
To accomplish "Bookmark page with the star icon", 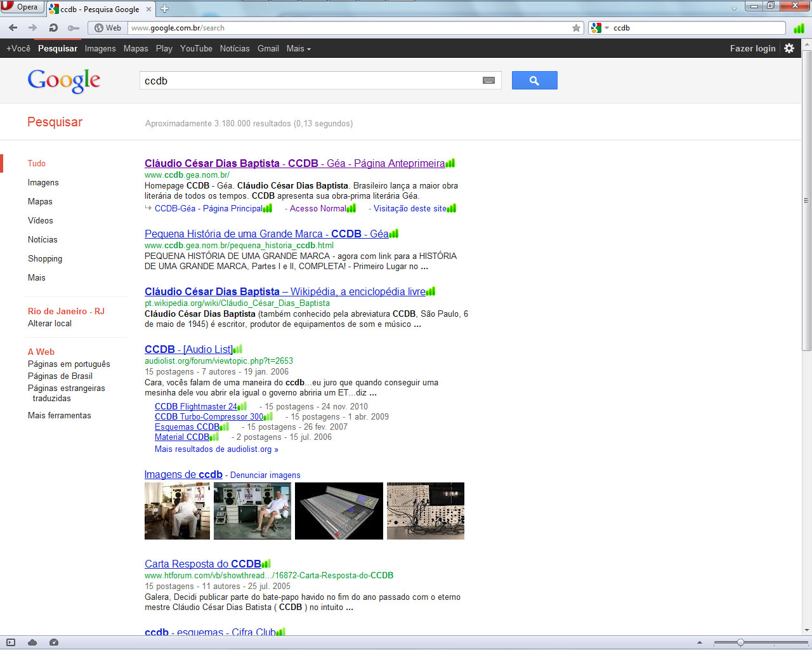I will [x=576, y=28].
